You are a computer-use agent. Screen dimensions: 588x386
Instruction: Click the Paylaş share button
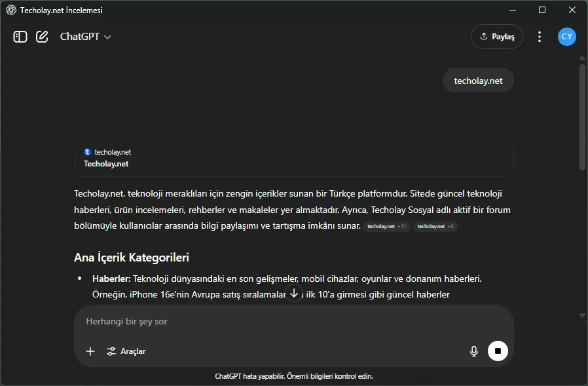tap(497, 37)
